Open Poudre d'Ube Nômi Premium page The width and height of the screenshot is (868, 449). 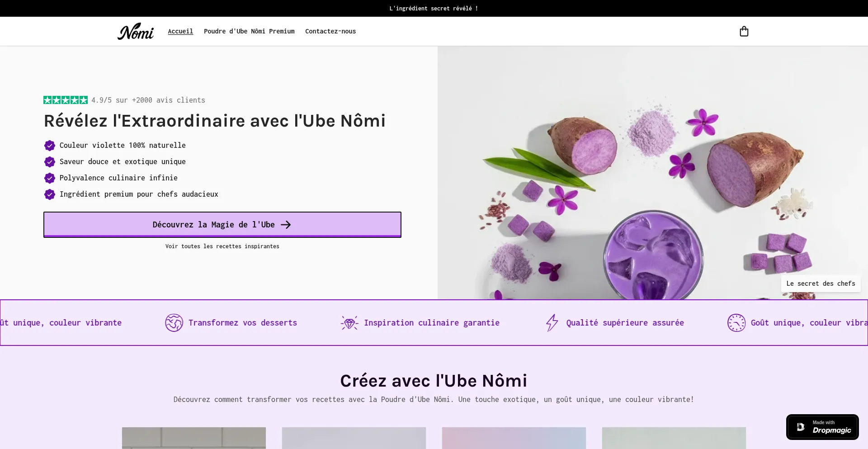[249, 31]
